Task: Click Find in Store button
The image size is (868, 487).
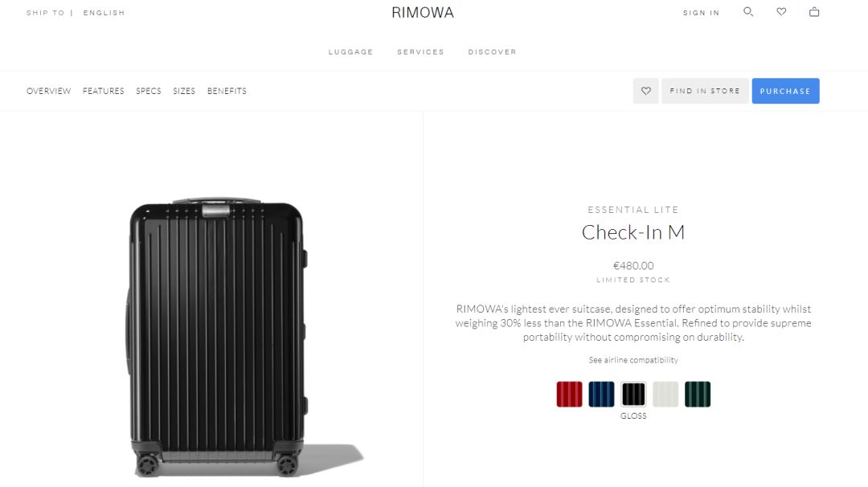Action: (705, 91)
